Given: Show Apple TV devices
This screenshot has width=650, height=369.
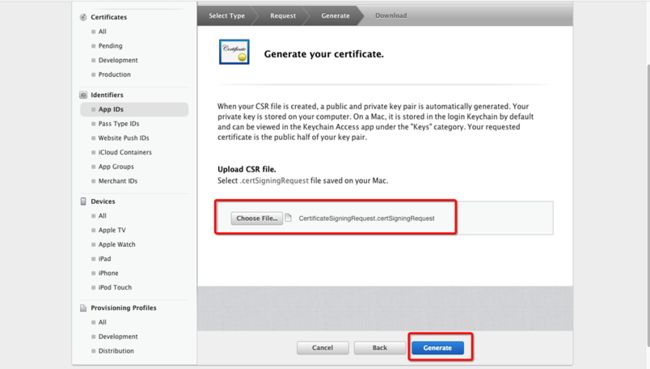Looking at the screenshot, I should [112, 230].
